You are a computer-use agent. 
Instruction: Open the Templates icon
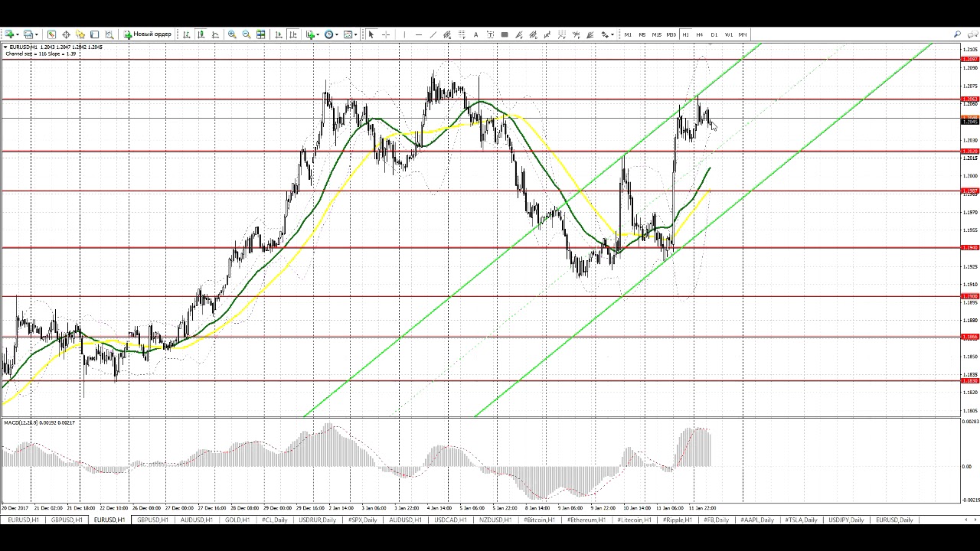click(348, 34)
